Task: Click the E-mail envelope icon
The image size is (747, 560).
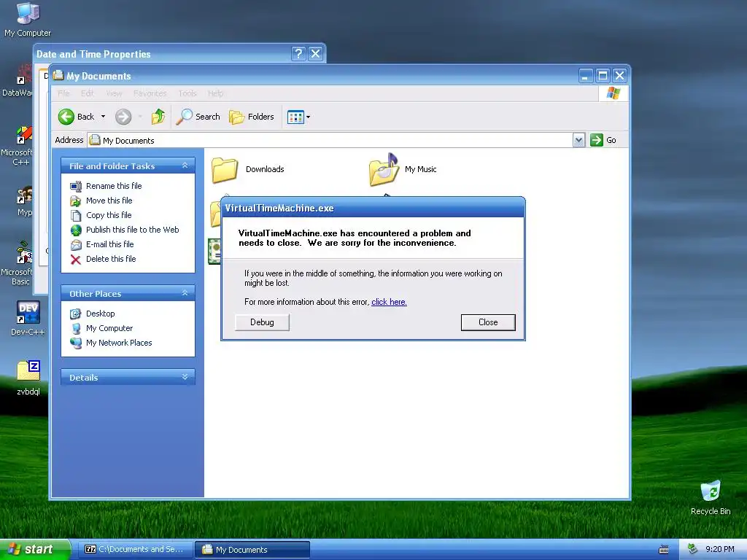Action: click(x=76, y=245)
